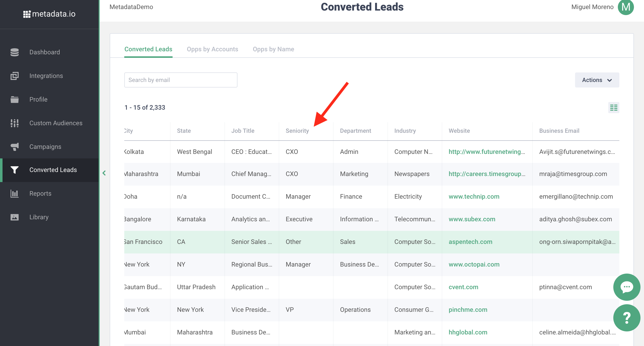Switch to Opps by Name tab
The height and width of the screenshot is (346, 644).
273,49
